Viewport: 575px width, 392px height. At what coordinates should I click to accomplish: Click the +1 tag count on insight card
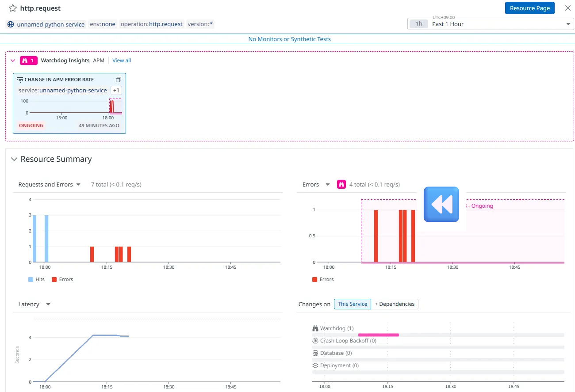pyautogui.click(x=116, y=90)
